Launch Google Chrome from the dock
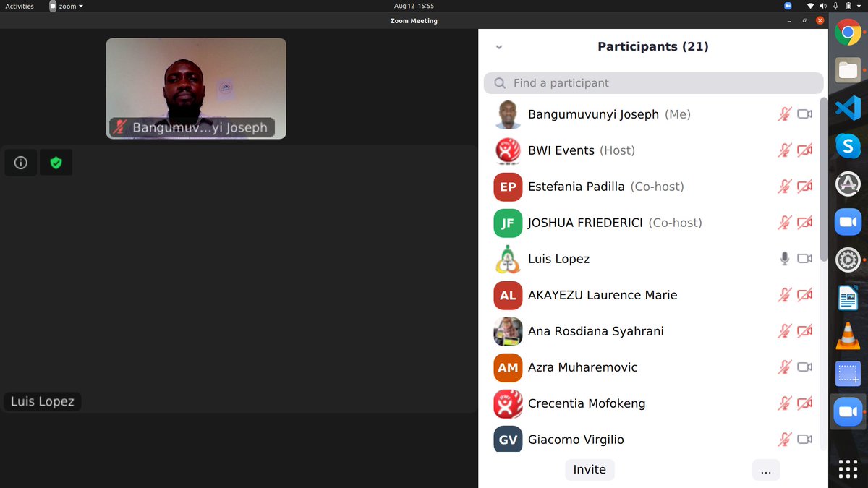 [x=848, y=32]
